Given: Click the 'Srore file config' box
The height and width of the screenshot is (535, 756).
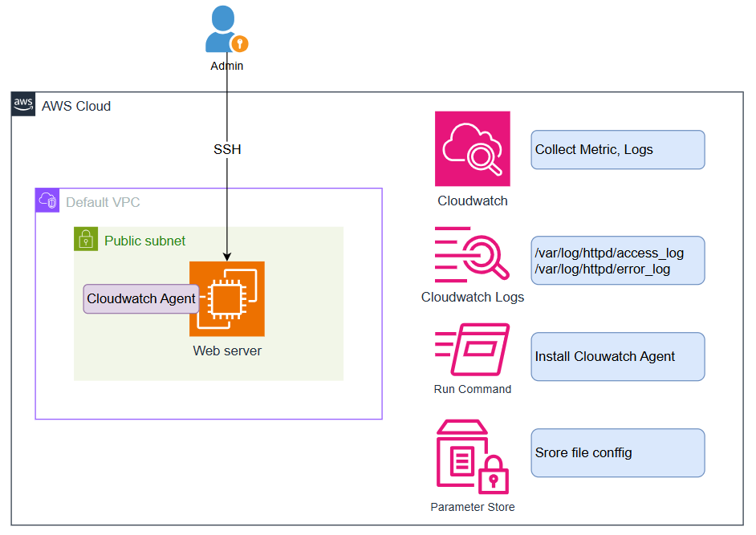Looking at the screenshot, I should (x=617, y=453).
